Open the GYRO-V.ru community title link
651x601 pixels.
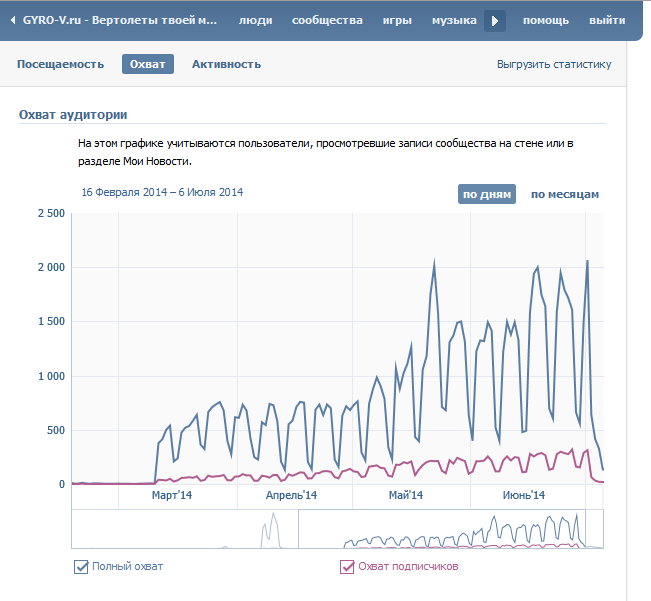[119, 20]
